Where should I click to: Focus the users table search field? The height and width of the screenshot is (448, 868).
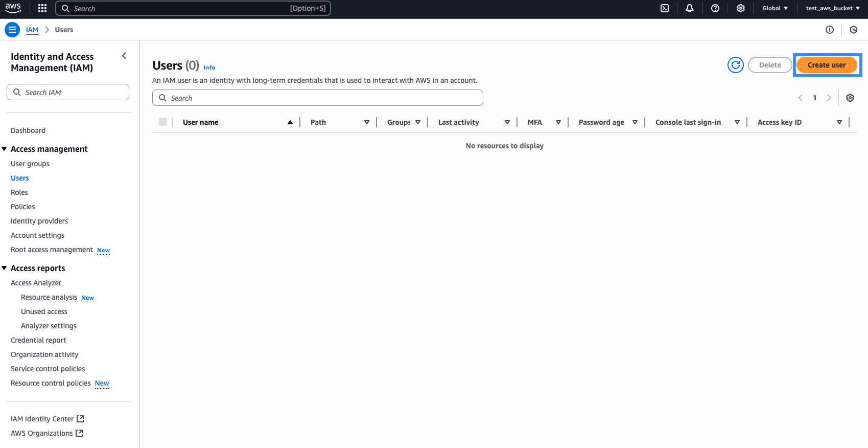coord(318,98)
